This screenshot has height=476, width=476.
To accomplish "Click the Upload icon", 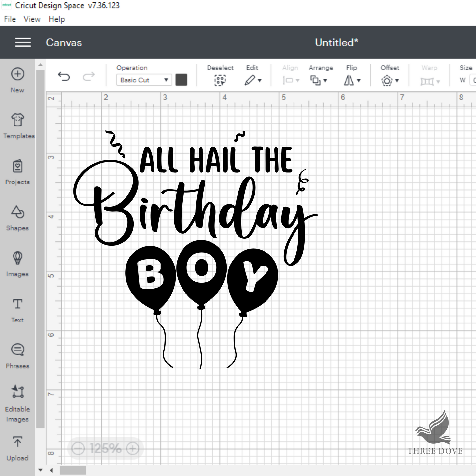I will tap(17, 442).
